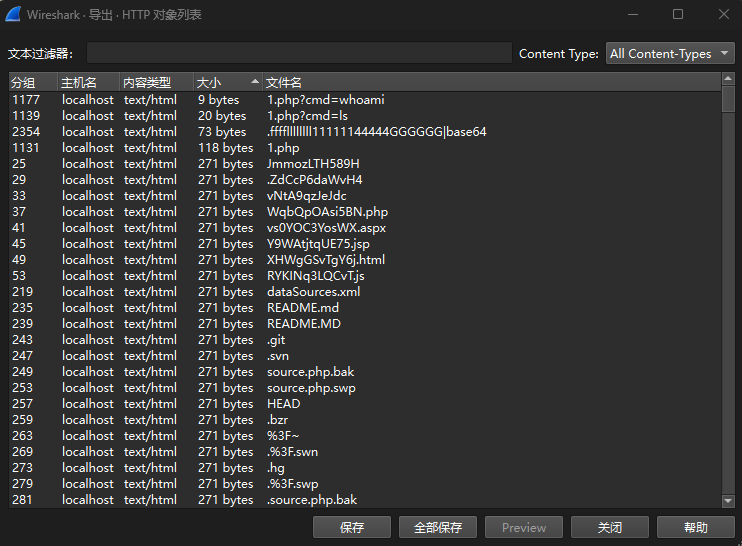Click the 关闭 button
The height and width of the screenshot is (546, 742).
click(610, 527)
